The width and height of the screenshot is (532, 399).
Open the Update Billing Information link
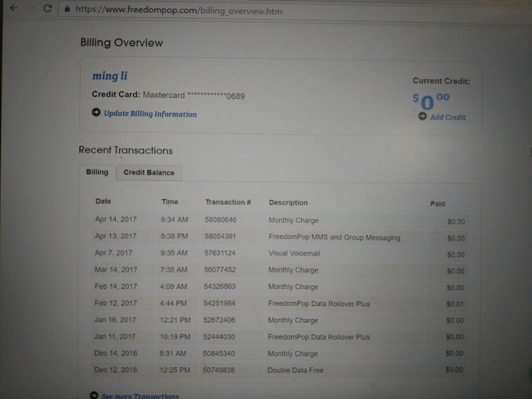click(150, 114)
